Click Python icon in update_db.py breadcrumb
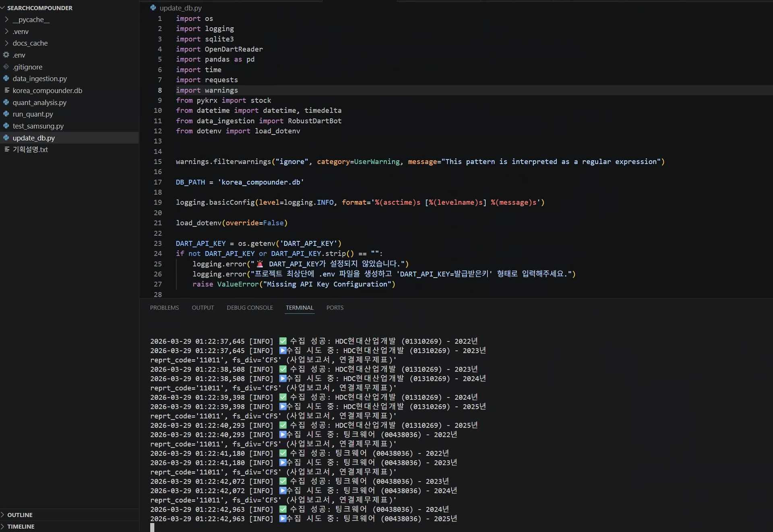The width and height of the screenshot is (773, 532). coord(153,8)
